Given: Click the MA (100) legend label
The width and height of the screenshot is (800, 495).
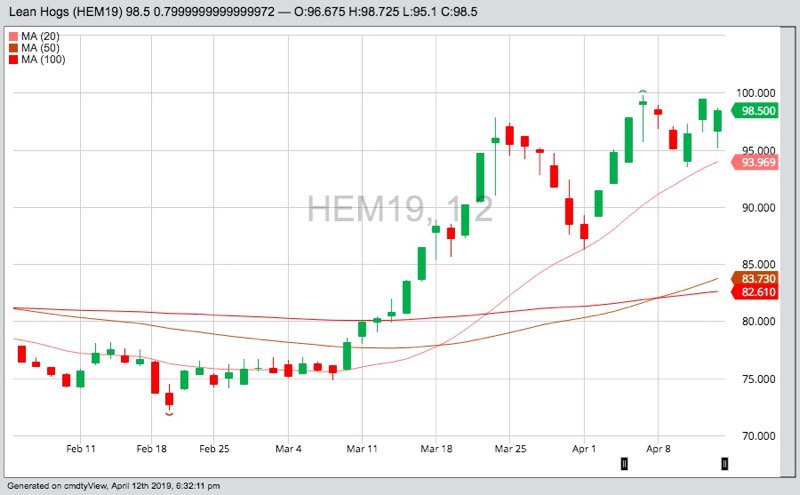Looking at the screenshot, I should point(43,60).
